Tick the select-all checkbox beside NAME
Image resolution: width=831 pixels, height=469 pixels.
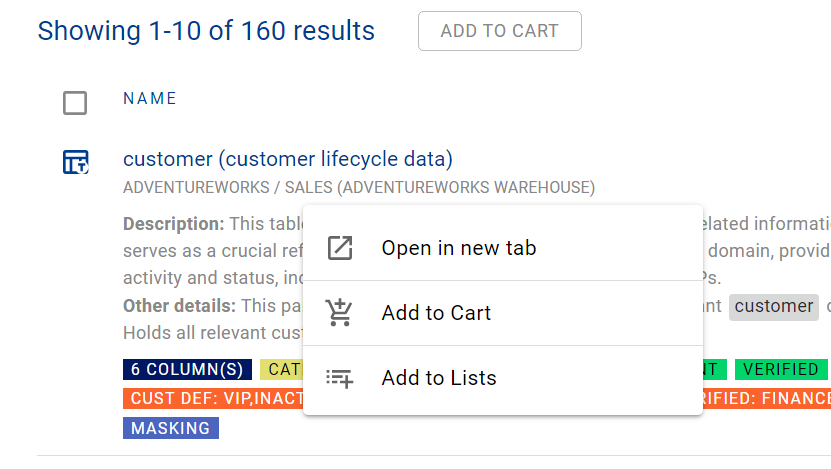coord(75,102)
